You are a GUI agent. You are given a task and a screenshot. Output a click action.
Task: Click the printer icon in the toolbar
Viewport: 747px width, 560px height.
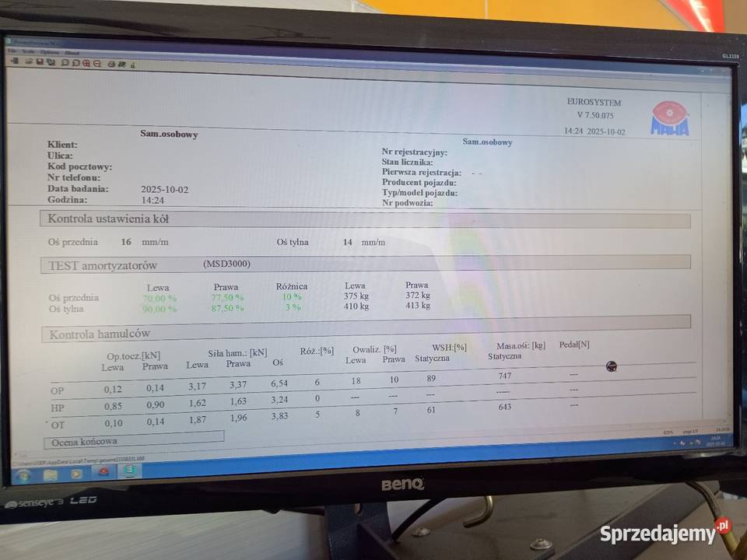[x=111, y=64]
